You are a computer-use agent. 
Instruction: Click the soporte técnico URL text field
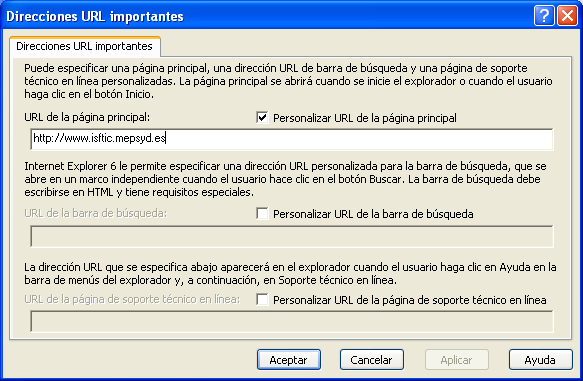[x=292, y=321]
